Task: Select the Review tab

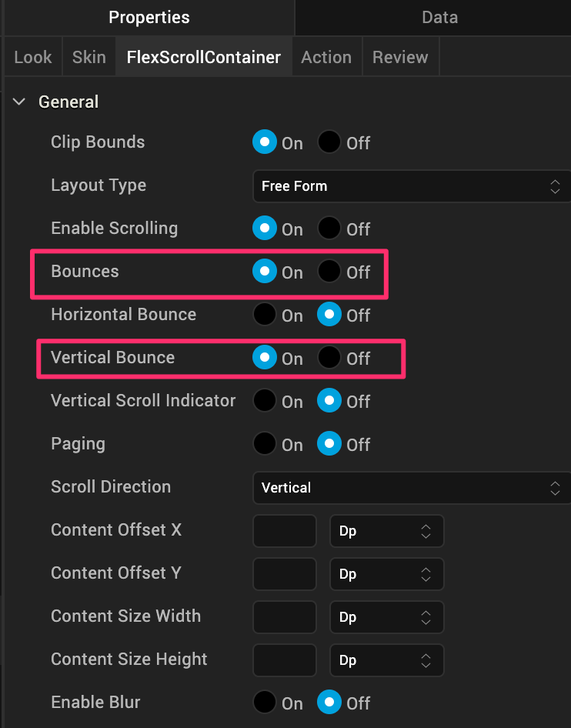Action: [x=400, y=56]
